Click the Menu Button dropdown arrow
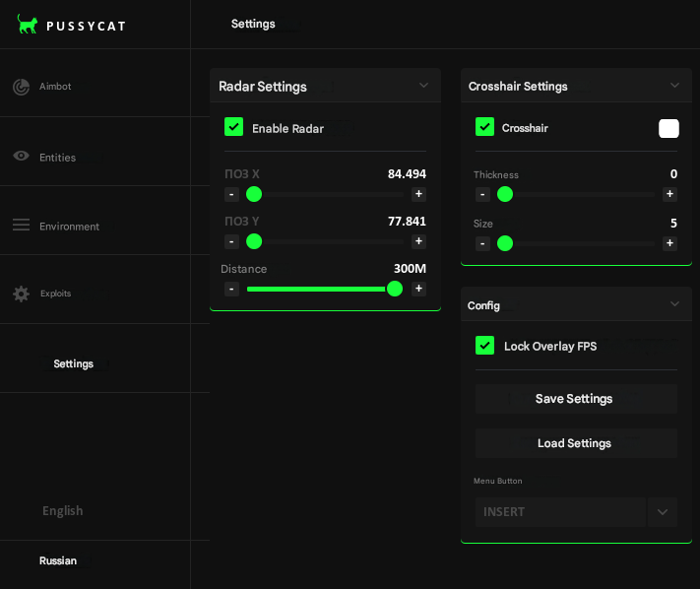 pos(663,512)
